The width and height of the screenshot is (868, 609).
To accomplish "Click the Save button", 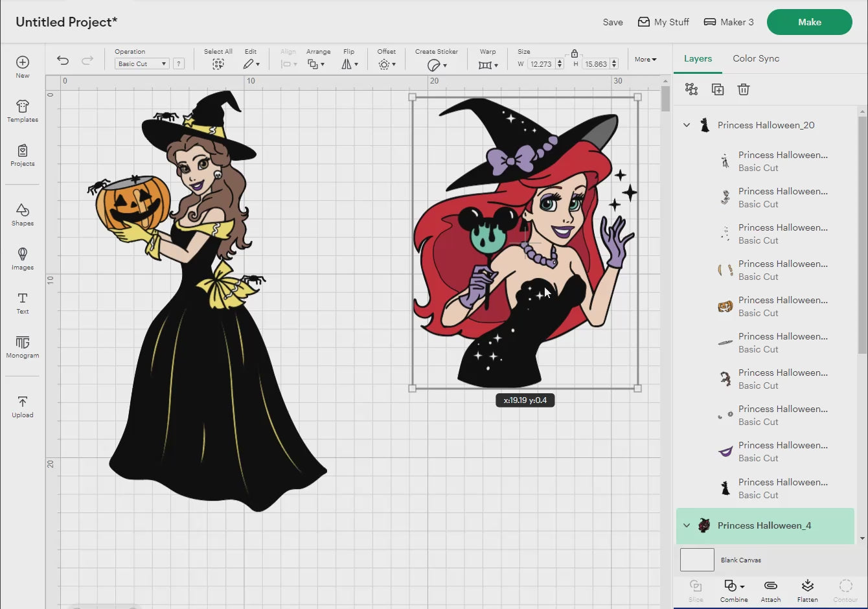I will (613, 22).
